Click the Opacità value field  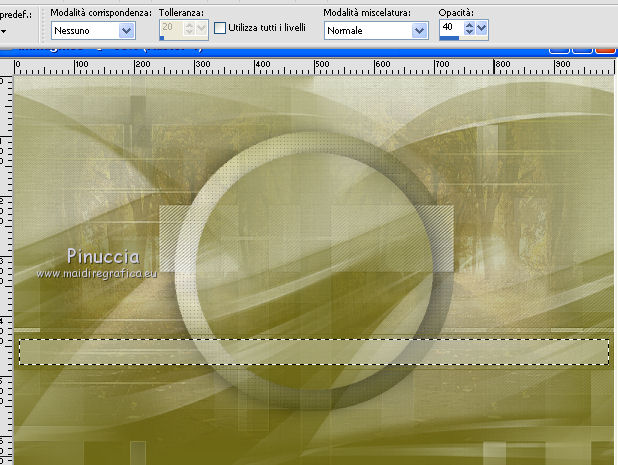point(451,28)
